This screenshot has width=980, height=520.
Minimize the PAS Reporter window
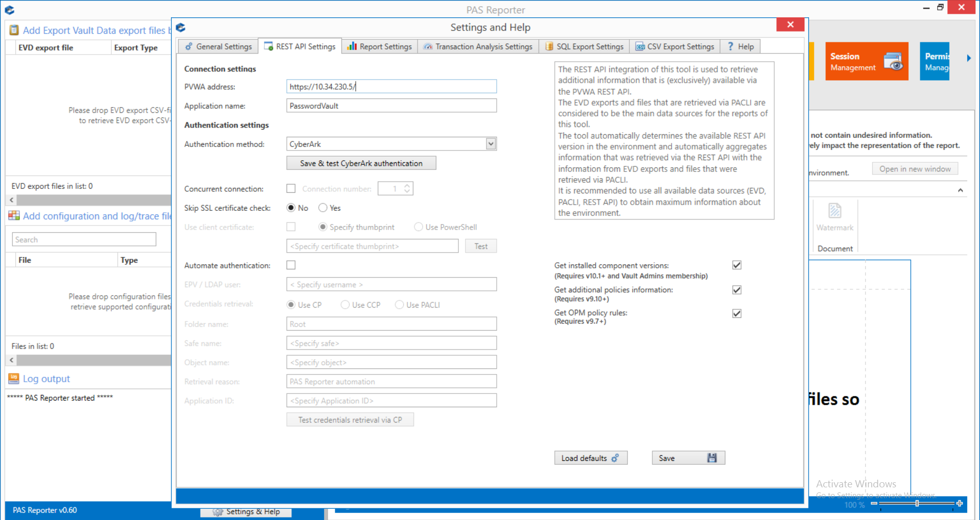[x=926, y=7]
